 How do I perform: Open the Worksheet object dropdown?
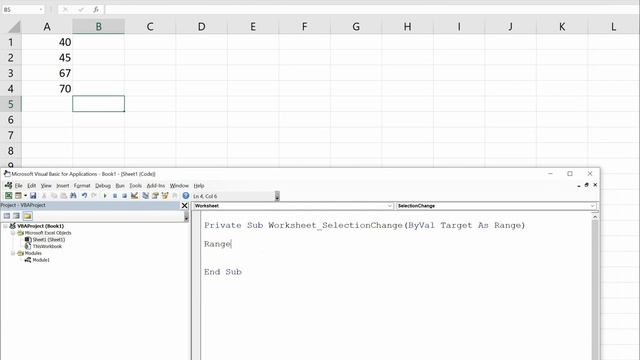390,206
